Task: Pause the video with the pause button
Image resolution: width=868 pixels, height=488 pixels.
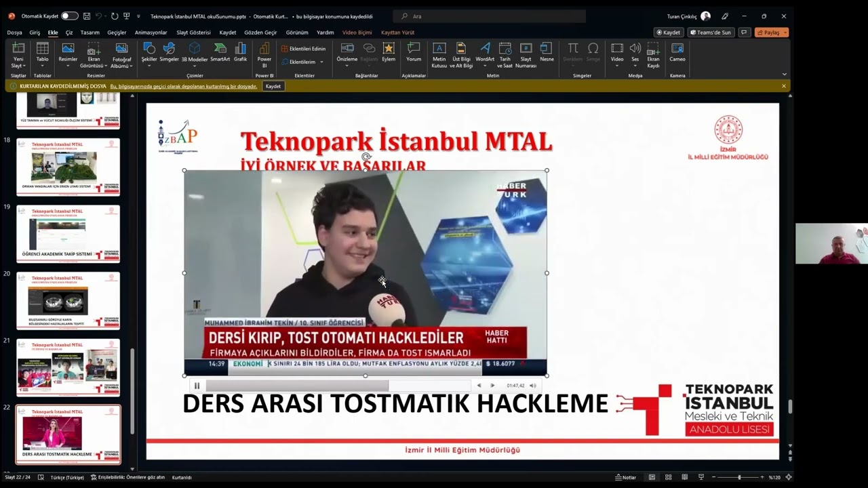Action: click(x=197, y=386)
